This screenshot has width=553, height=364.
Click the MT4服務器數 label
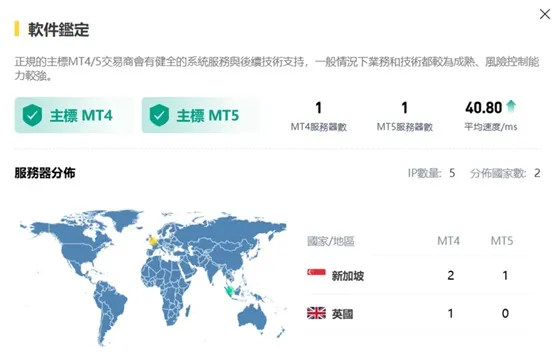318,127
